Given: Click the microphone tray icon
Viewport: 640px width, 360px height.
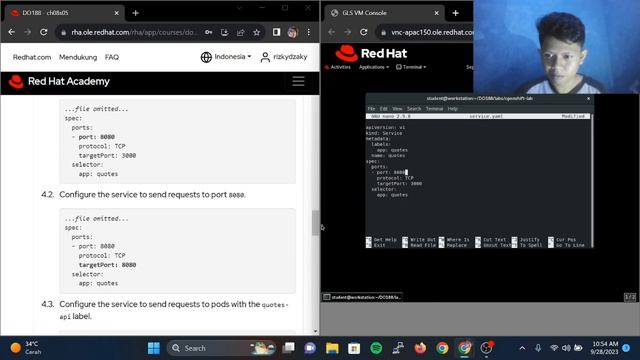Looking at the screenshot, I should coord(538,348).
